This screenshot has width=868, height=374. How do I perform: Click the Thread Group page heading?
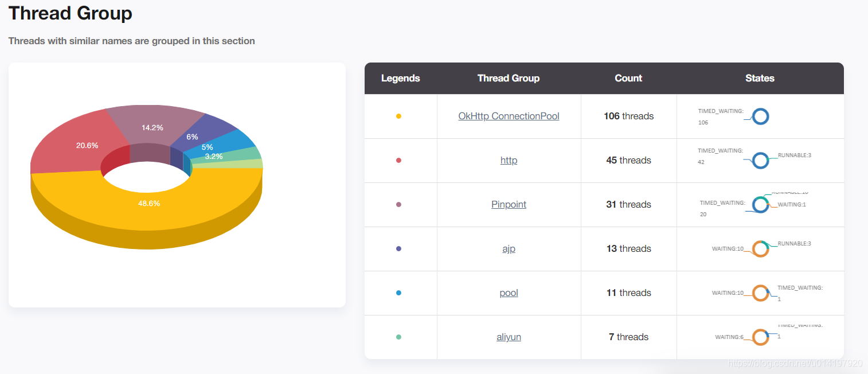point(71,13)
